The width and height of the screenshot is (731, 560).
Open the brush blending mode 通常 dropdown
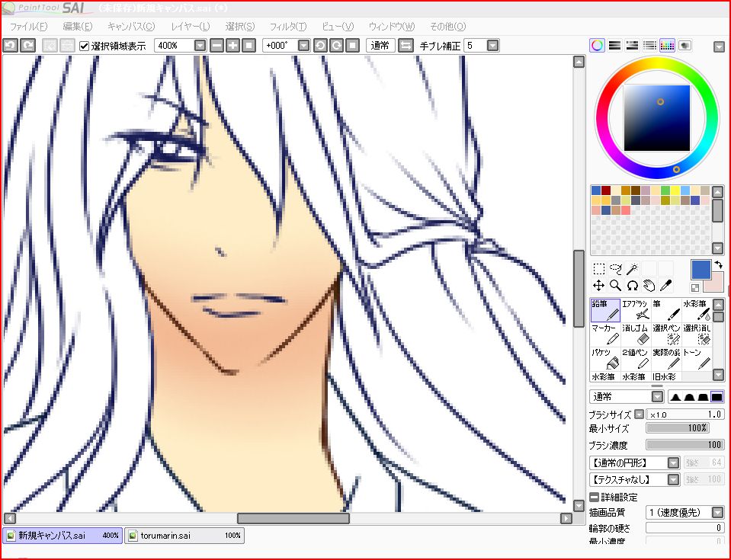657,396
